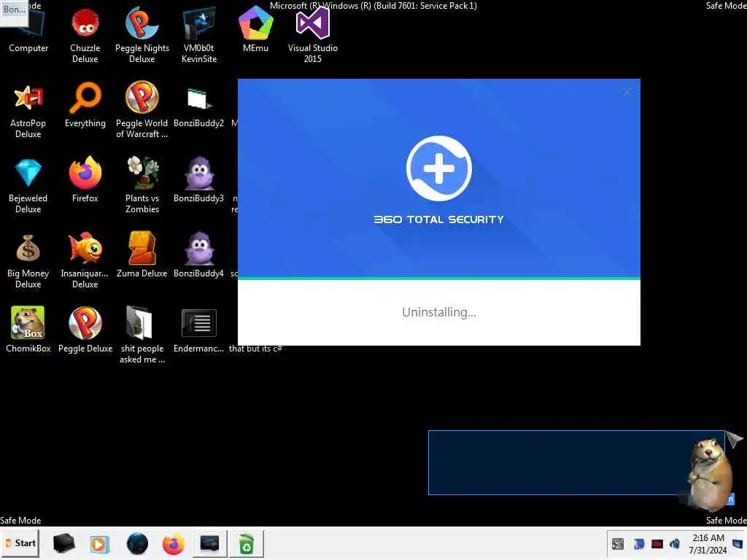Open the ChomikBox desktop icon
The image size is (747, 560).
pyautogui.click(x=28, y=330)
